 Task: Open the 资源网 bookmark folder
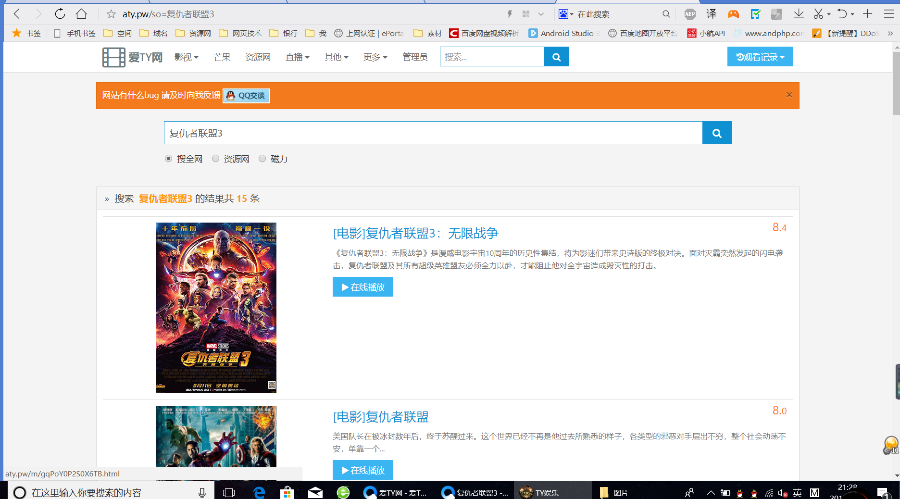click(193, 33)
